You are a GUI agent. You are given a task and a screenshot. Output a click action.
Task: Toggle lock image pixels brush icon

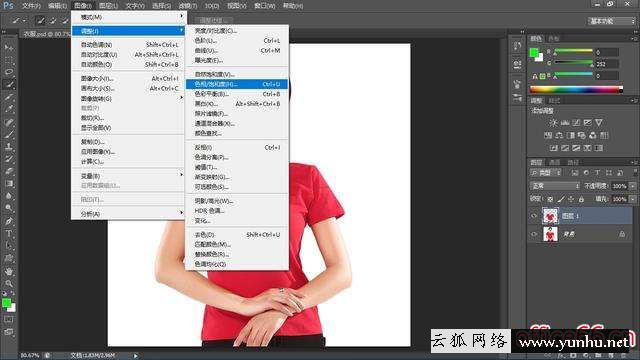(x=561, y=199)
